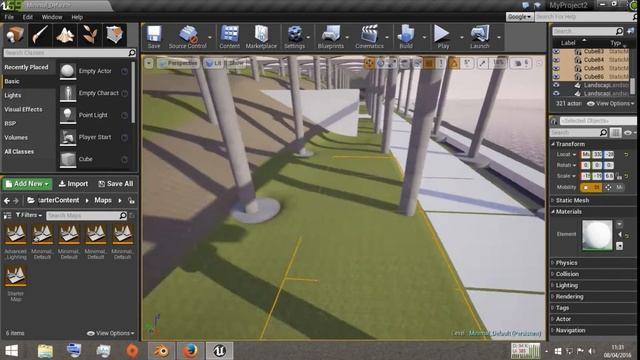640x360 pixels.
Task: Expand the Collision section
Action: coord(567,274)
